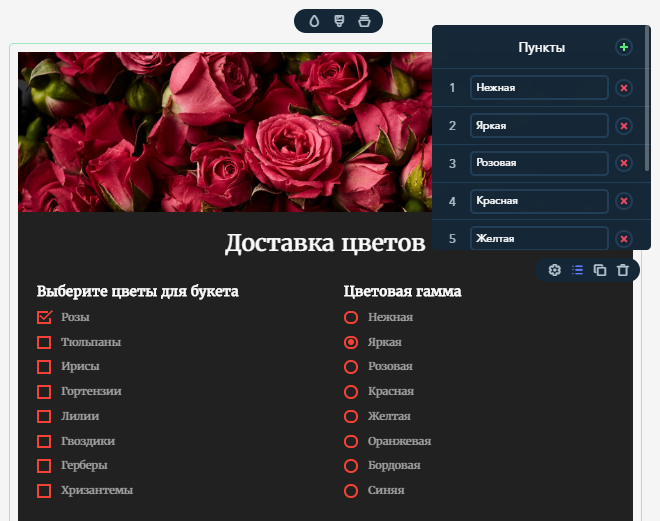The width and height of the screenshot is (660, 521).
Task: Remove item 5 Желтая
Action: click(x=624, y=239)
